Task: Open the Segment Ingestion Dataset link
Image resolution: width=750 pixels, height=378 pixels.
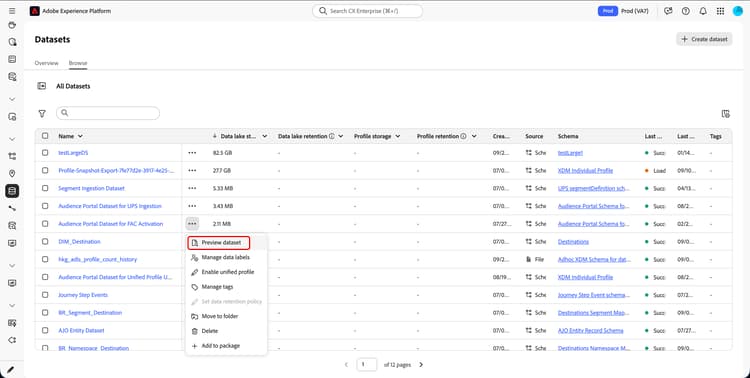Action: click(x=91, y=188)
